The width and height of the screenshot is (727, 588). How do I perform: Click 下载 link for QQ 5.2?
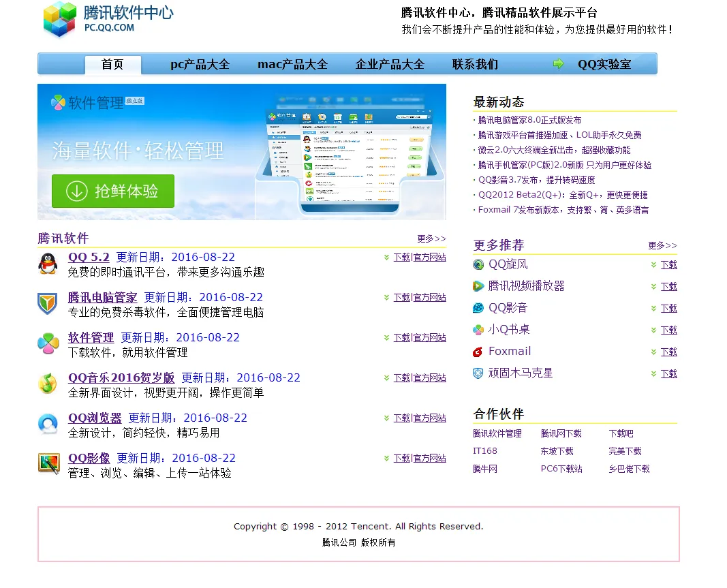[x=401, y=258]
